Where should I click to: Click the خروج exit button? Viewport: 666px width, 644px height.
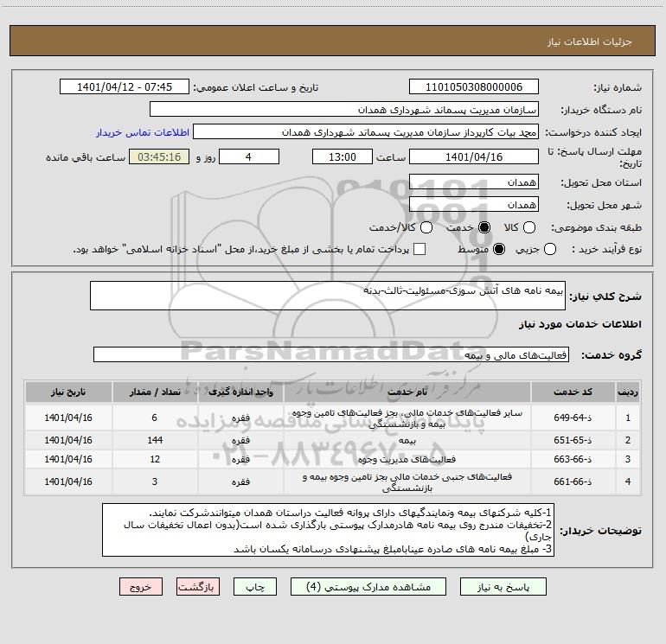[x=141, y=587]
